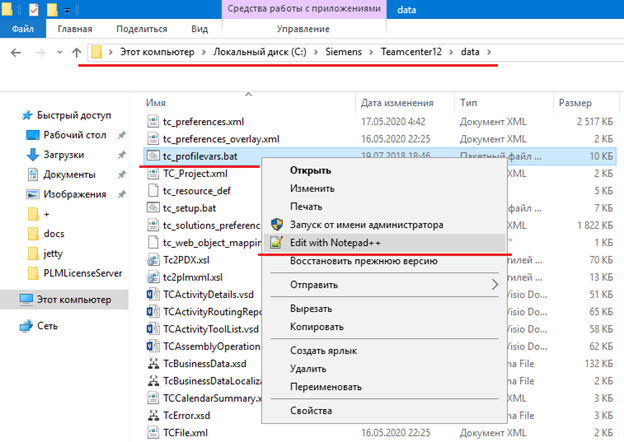The height and width of the screenshot is (442, 624).
Task: Choose Edit with Notepad++ option
Action: click(384, 242)
